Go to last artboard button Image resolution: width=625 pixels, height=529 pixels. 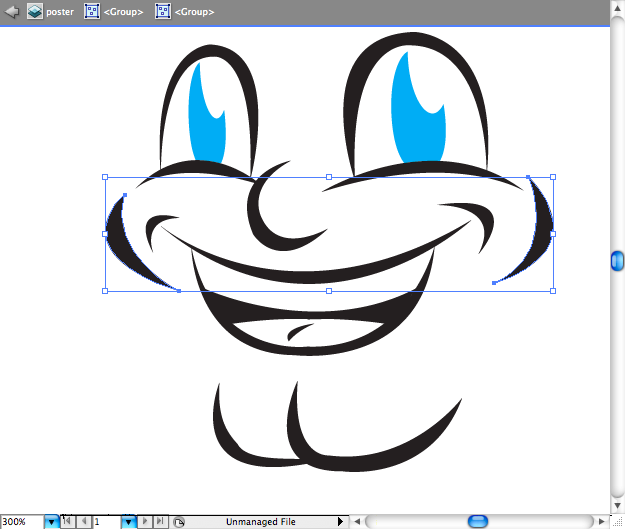[160, 521]
